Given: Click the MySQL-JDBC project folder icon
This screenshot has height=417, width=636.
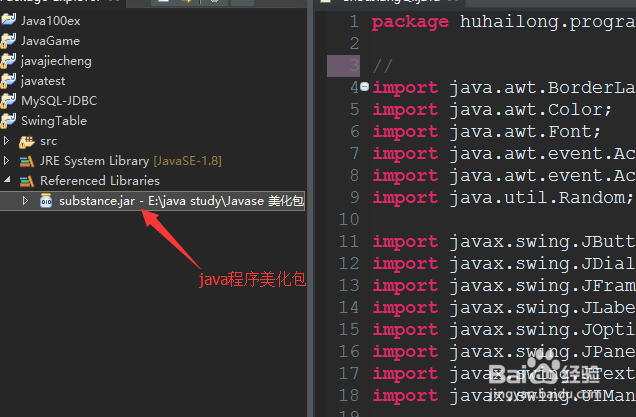Looking at the screenshot, I should (x=9, y=100).
